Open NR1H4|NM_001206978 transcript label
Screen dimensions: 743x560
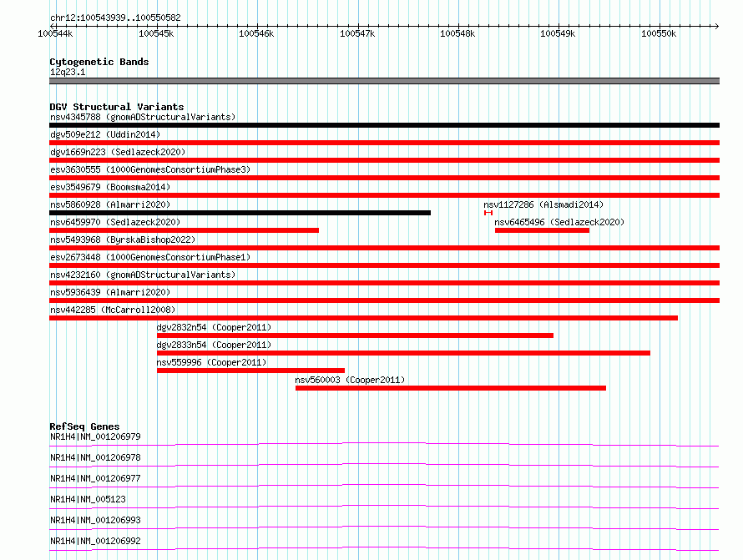click(x=95, y=457)
